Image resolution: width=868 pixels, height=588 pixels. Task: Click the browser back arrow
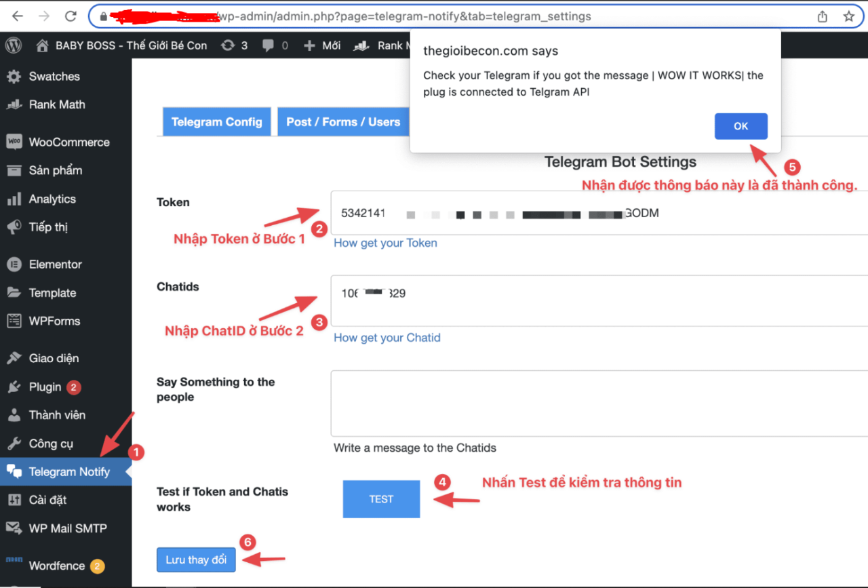coord(18,16)
